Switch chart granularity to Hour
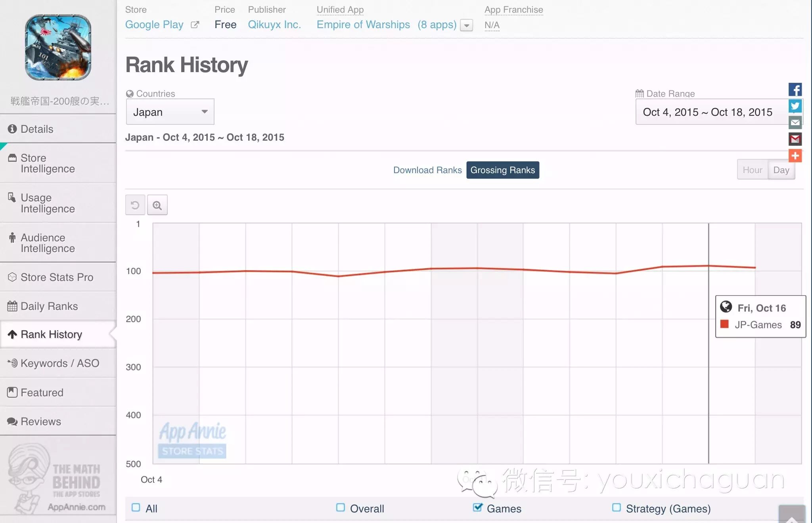The height and width of the screenshot is (523, 812). point(752,170)
